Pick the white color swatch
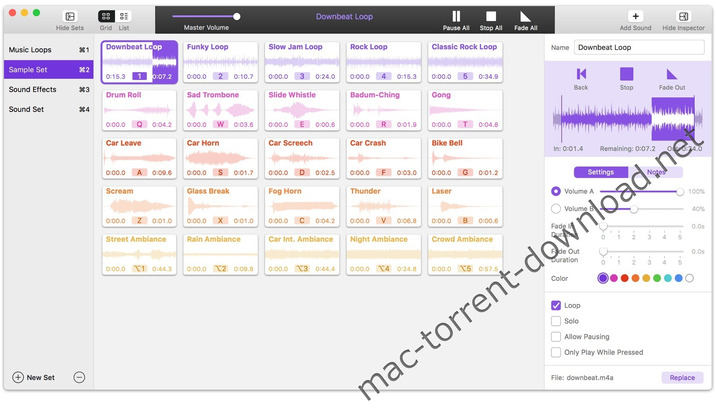This screenshot has width=716, height=408. coord(690,278)
